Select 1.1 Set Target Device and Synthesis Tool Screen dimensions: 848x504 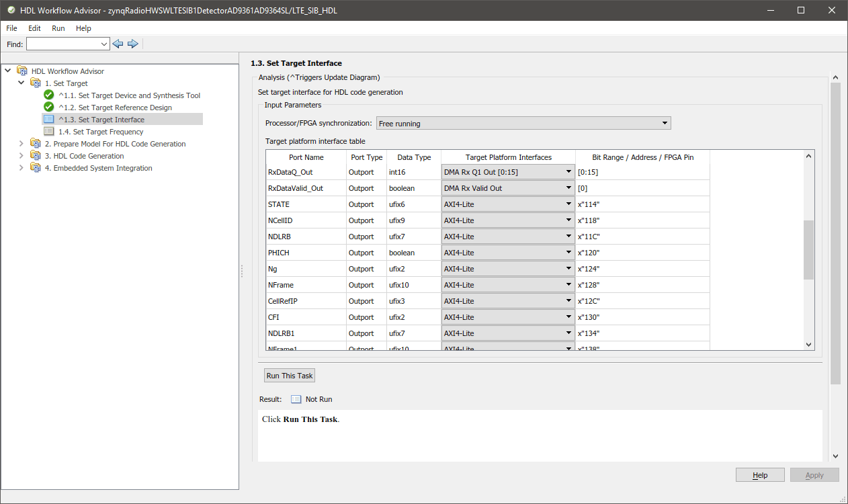[129, 95]
